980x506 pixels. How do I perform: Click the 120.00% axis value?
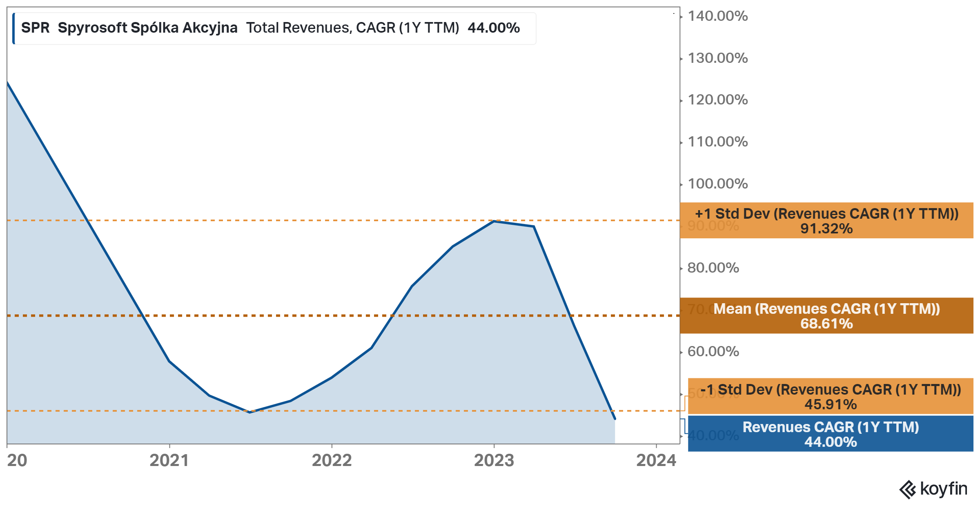[718, 100]
